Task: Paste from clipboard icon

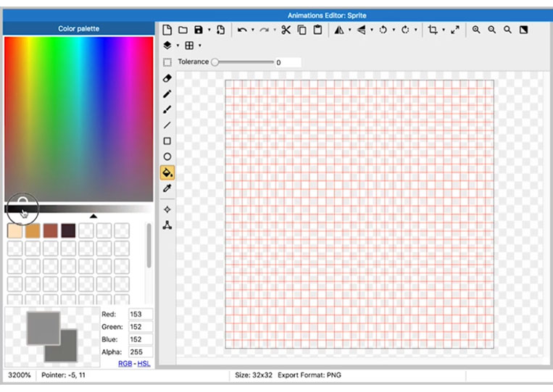Action: pyautogui.click(x=317, y=30)
